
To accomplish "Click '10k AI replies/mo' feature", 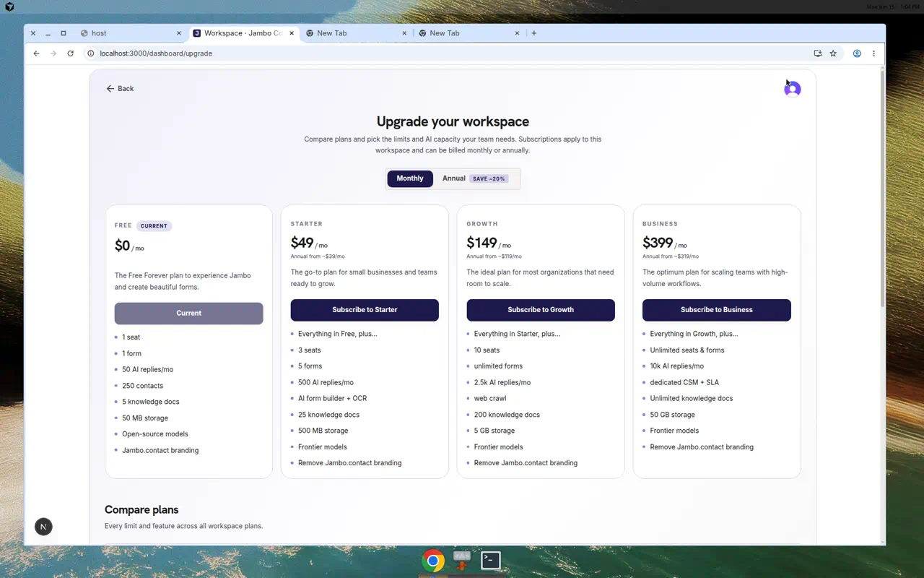I will click(677, 366).
